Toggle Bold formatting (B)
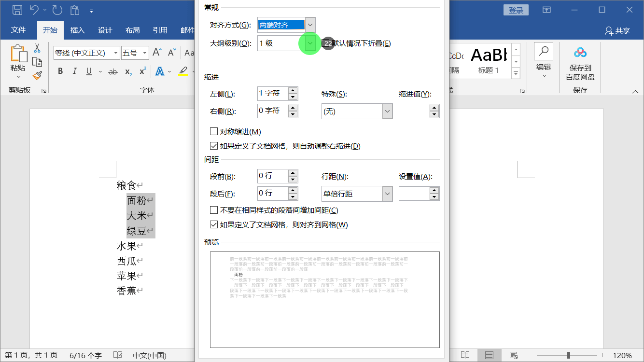Image resolution: width=644 pixels, height=362 pixels. 60,71
